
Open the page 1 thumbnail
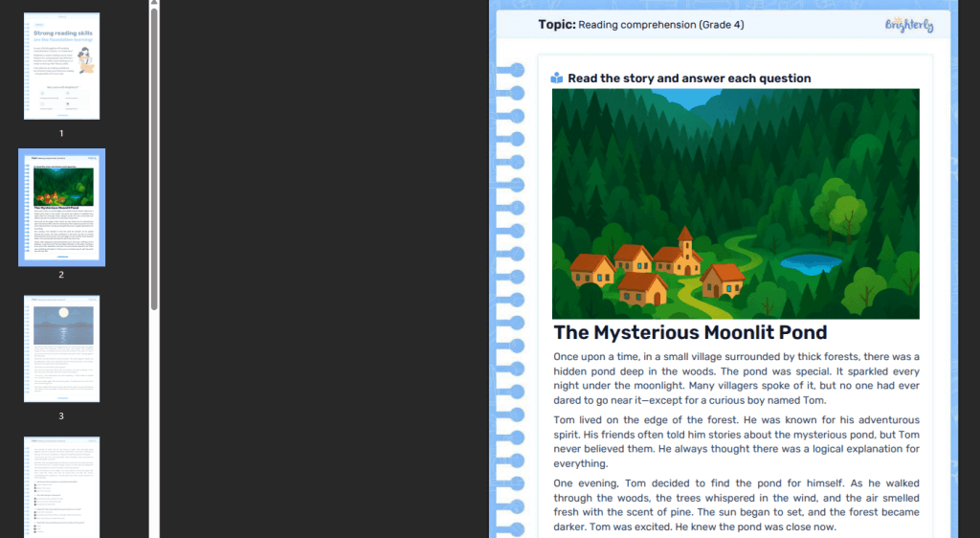(x=61, y=65)
